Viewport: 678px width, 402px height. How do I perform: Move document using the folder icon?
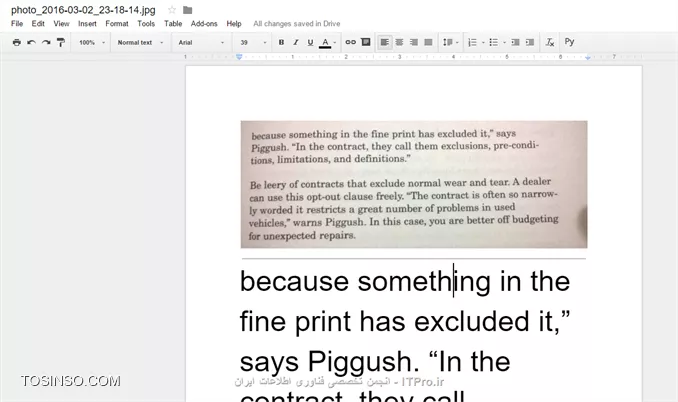[x=187, y=10]
